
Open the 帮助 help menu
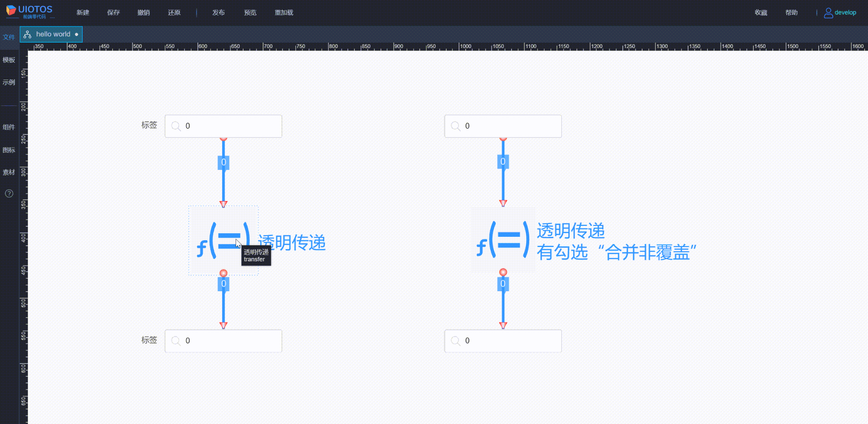tap(791, 13)
